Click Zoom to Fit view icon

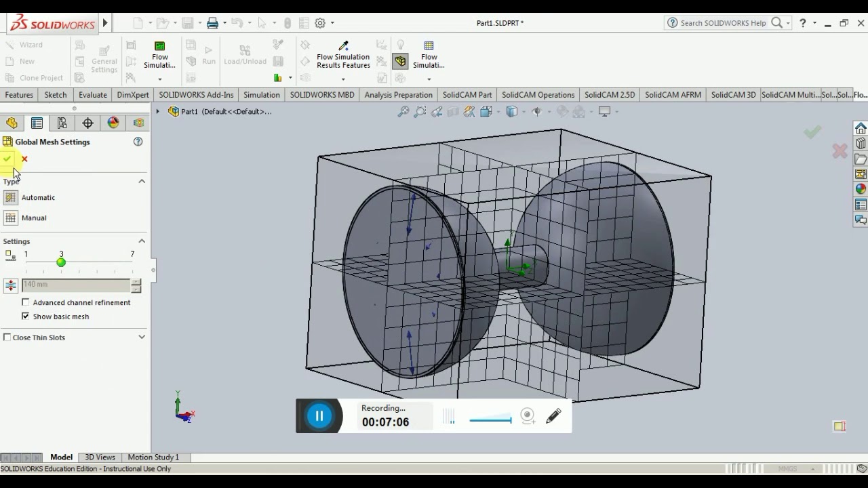[x=403, y=112]
